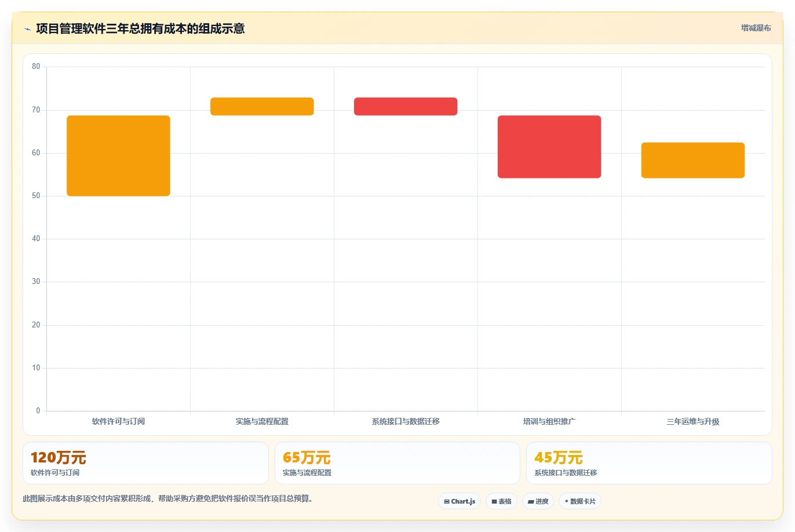Click x-axis label 实施与流程配置
This screenshot has height=532, width=795.
point(262,421)
